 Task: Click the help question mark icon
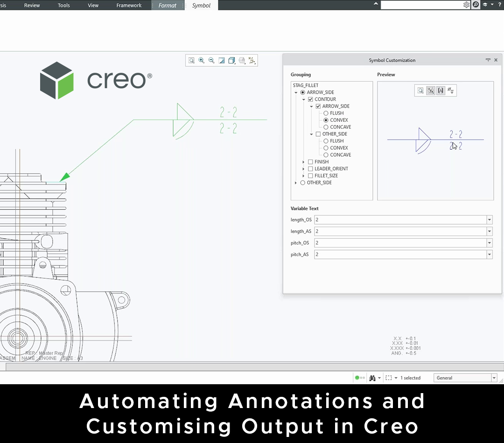[500, 5]
